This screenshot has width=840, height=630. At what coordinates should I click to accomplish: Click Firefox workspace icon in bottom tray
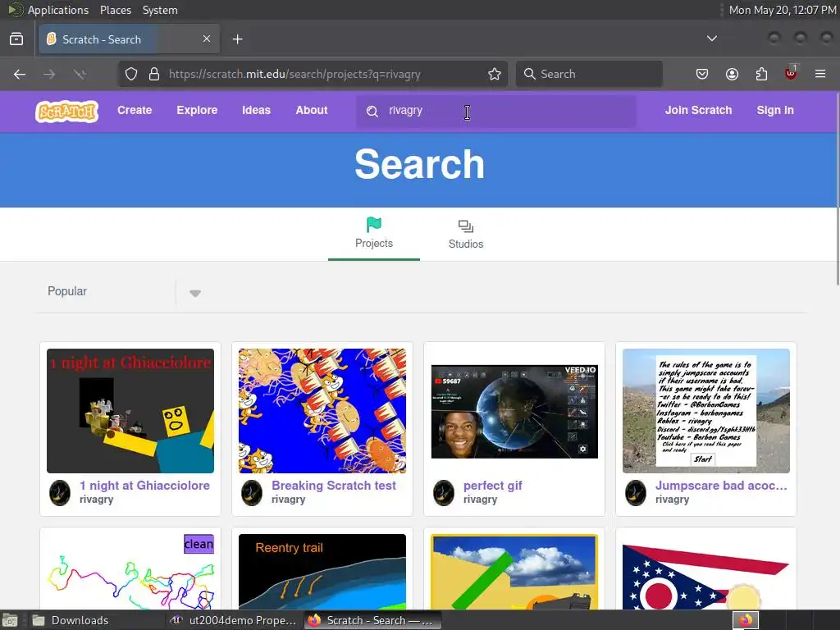coord(746,620)
